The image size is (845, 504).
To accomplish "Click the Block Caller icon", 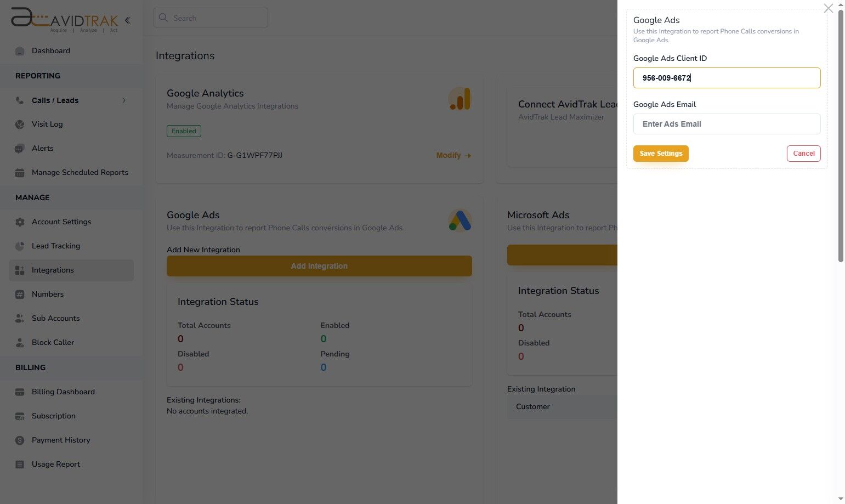I will [20, 342].
